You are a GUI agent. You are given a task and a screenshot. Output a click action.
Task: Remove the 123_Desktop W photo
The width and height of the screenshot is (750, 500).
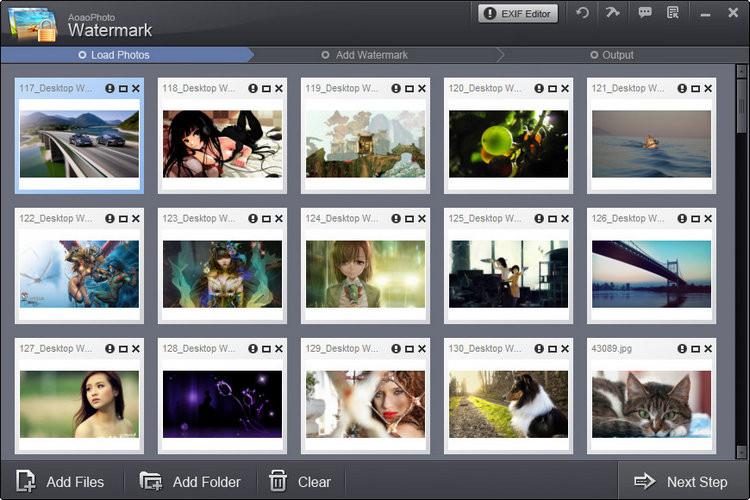tap(279, 219)
